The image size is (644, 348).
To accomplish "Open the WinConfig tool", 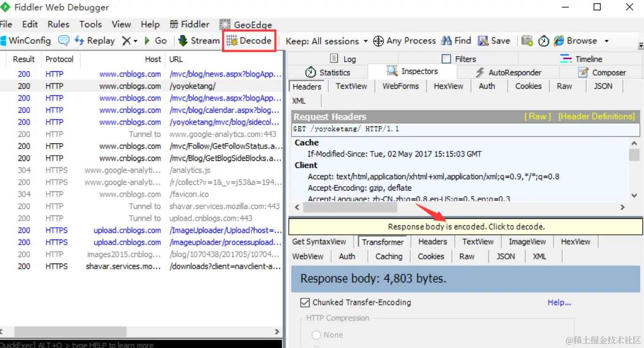I will point(25,41).
